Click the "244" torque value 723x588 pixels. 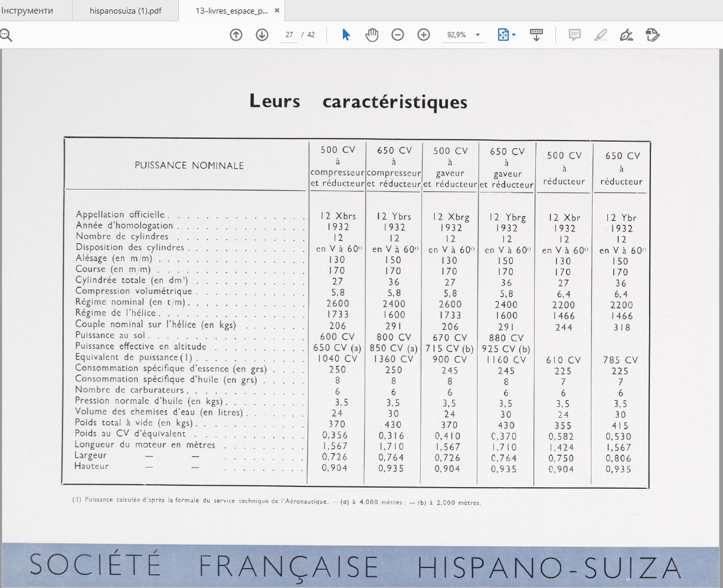click(564, 327)
